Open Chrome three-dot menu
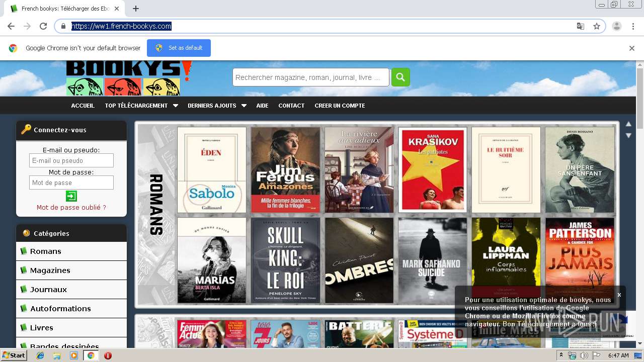The image size is (644, 362). tap(633, 26)
